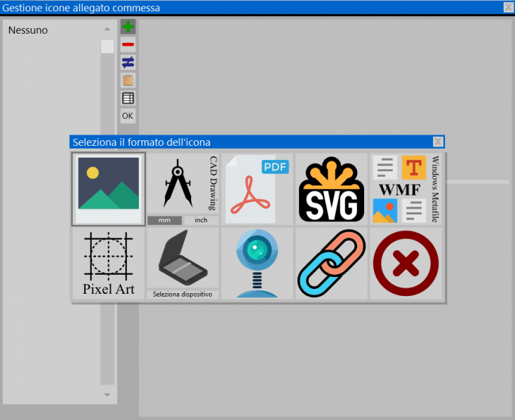Screen dimensions: 515x420
Task: Select inch units for CAD Drawing
Action: [x=201, y=220]
